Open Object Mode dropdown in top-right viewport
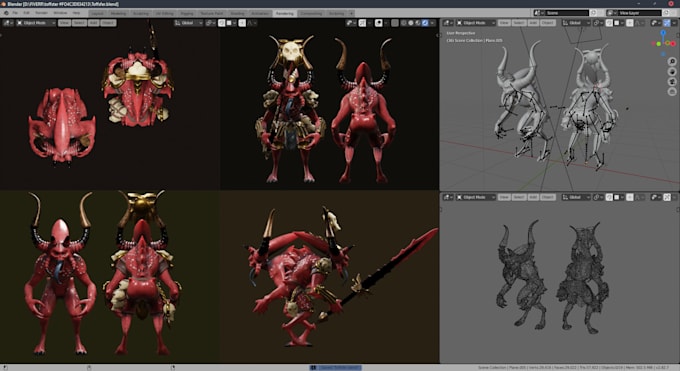The image size is (680, 371). pos(476,23)
